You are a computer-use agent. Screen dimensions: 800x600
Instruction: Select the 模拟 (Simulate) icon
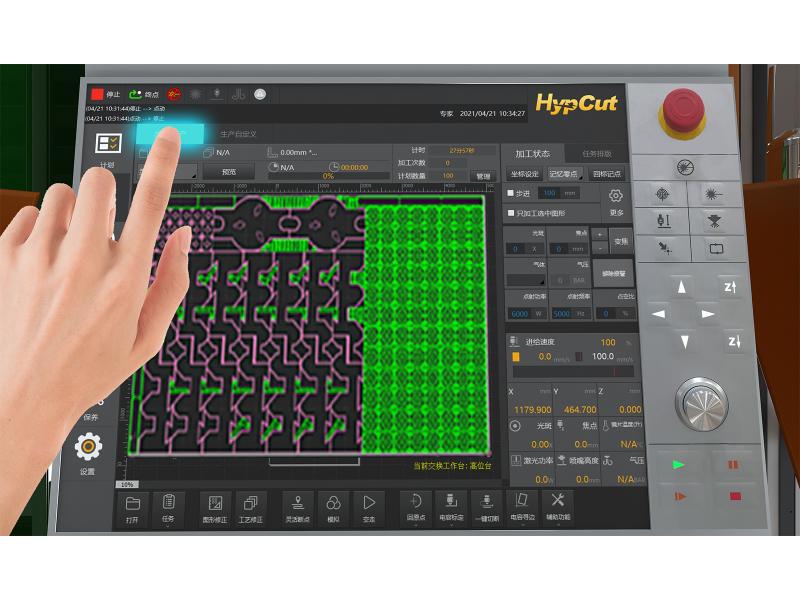pos(334,508)
